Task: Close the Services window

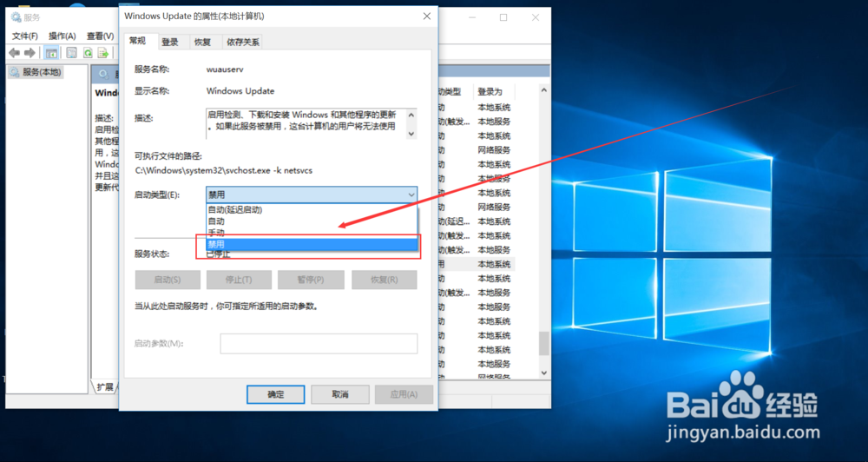Action: [x=536, y=17]
